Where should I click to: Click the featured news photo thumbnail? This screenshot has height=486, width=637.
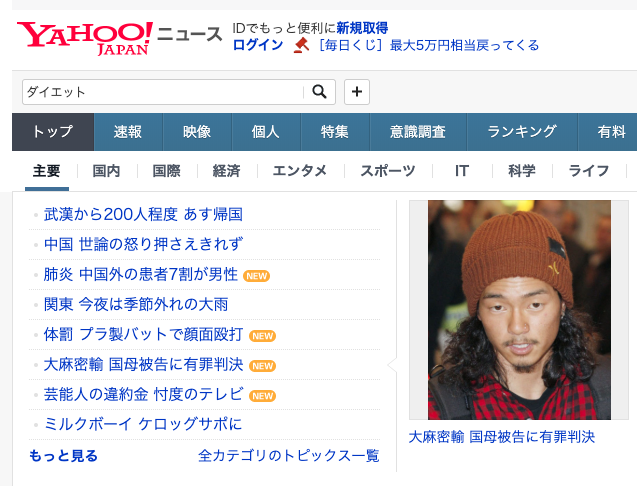(519, 310)
